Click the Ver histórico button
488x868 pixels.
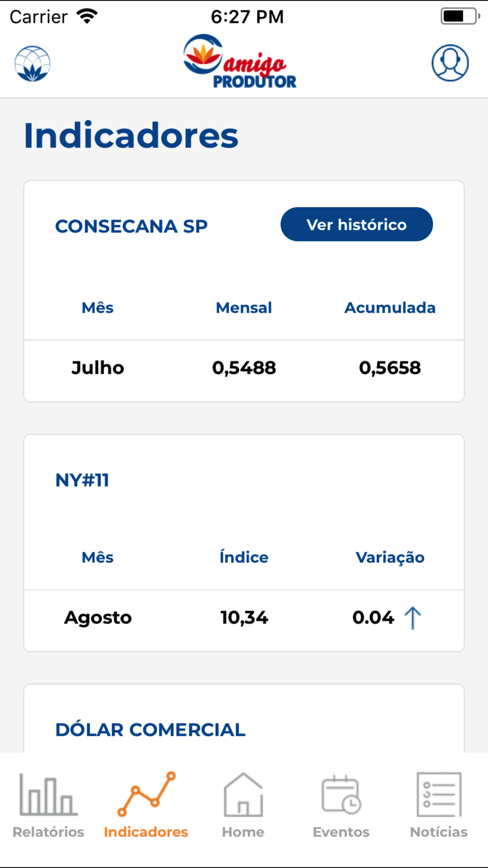357,224
